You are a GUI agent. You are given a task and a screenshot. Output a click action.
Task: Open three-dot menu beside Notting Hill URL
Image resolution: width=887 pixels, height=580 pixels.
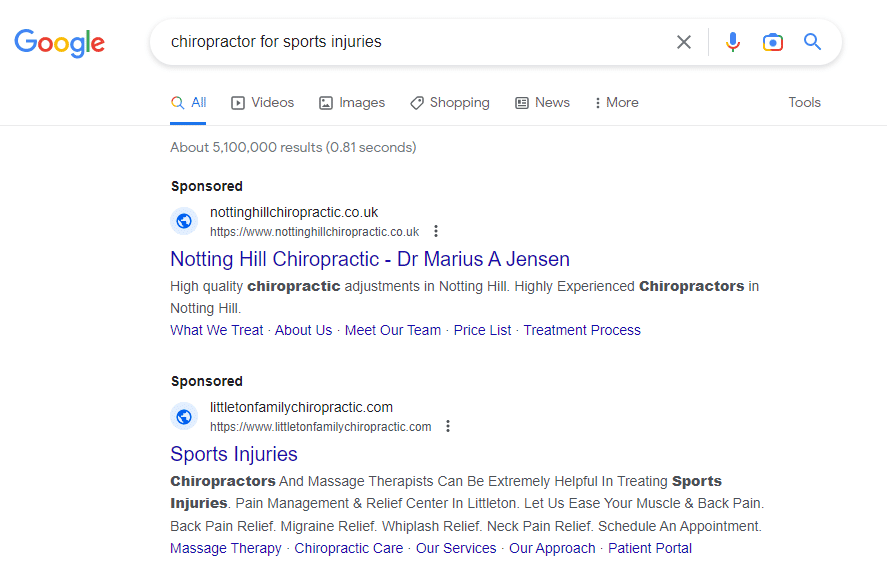click(x=436, y=231)
